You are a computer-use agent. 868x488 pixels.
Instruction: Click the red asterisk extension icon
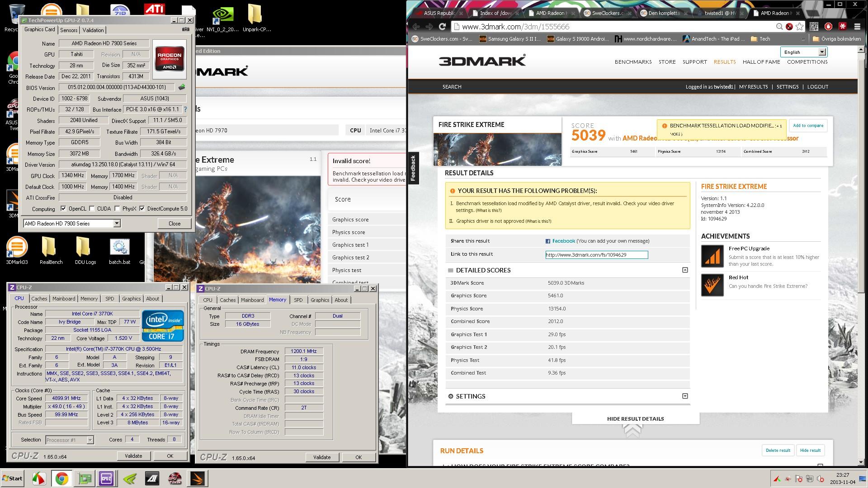pos(842,27)
